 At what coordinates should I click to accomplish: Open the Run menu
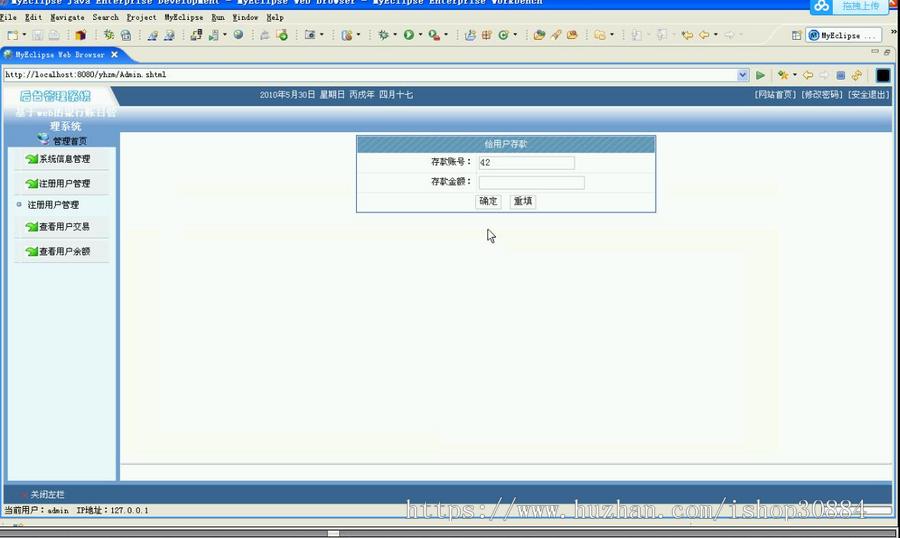click(218, 18)
